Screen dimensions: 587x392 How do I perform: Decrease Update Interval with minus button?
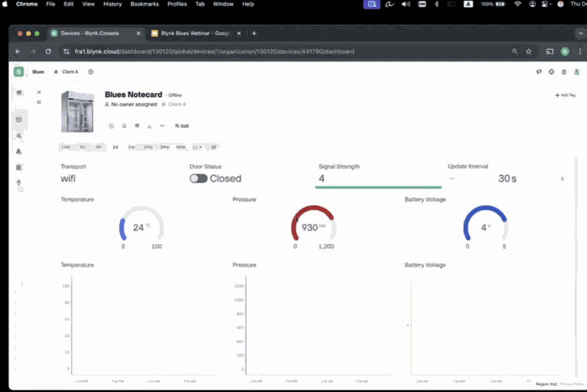click(x=452, y=178)
